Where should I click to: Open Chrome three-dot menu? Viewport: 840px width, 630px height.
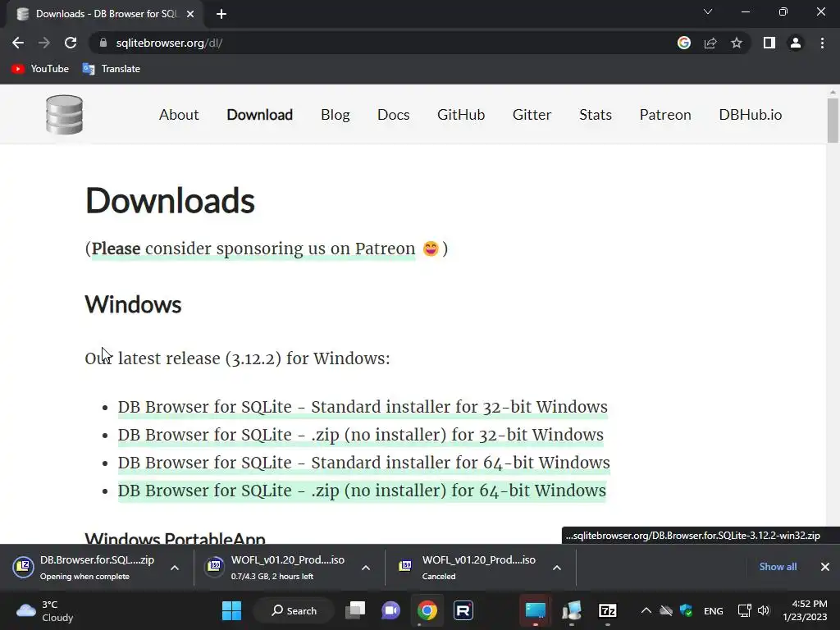tap(822, 43)
